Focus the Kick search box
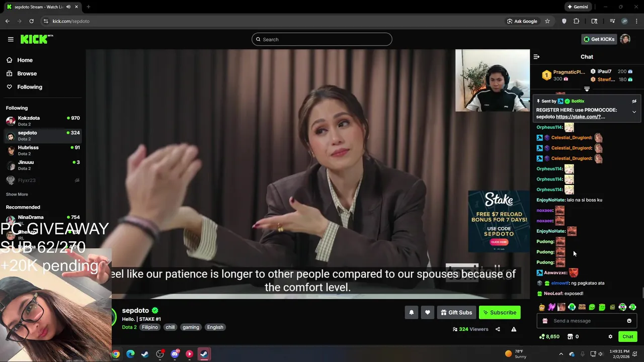The height and width of the screenshot is (362, 644). point(322,39)
